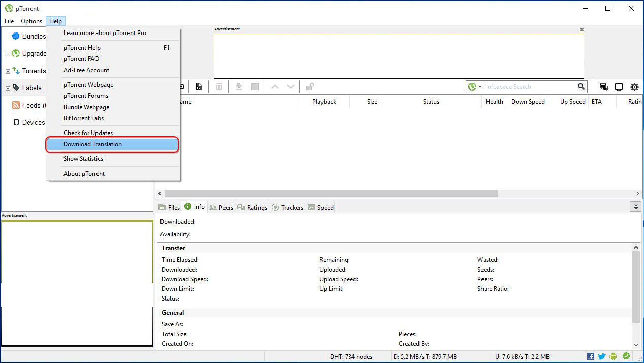Open the chat bubbles icon in toolbar
The width and height of the screenshot is (644, 363).
pos(604,87)
